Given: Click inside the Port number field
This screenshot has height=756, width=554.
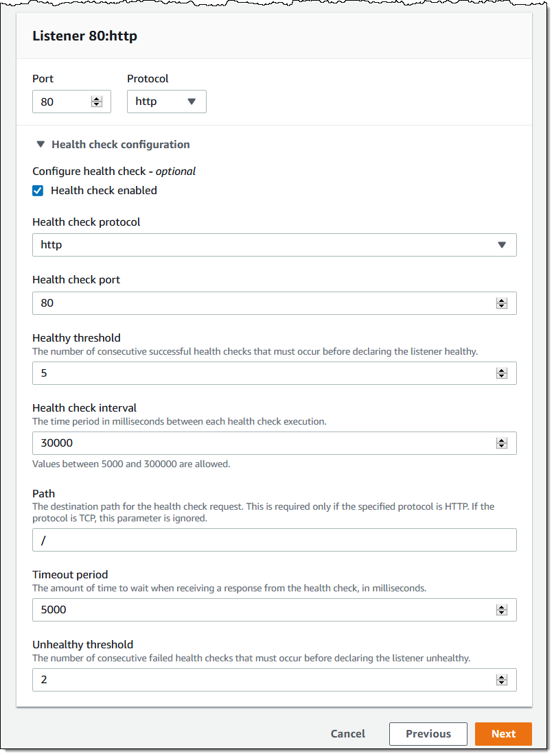Looking at the screenshot, I should pos(62,102).
